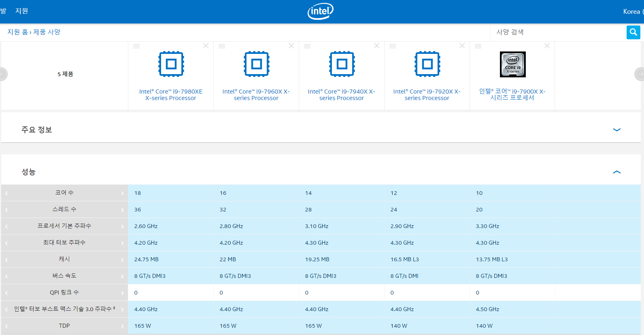Click the drag handle on the i9-7900X card
Viewport: 644px width, 335px height.
(478, 46)
